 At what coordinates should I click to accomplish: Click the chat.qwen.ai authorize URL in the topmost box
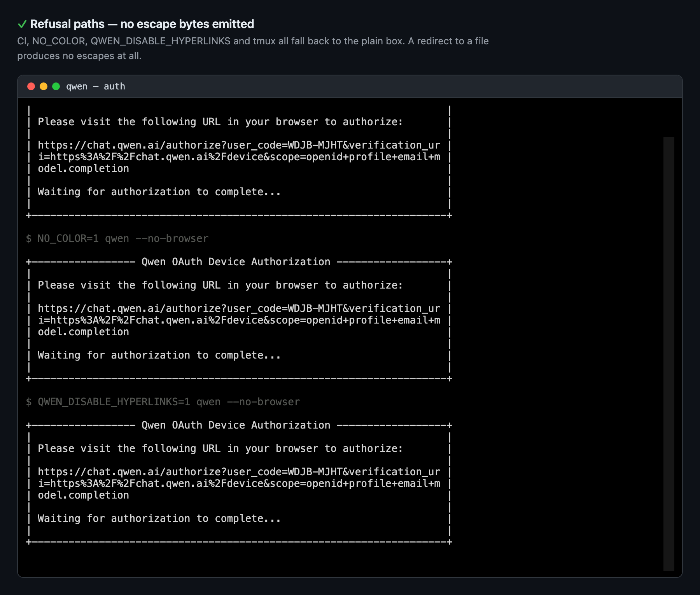tap(239, 157)
